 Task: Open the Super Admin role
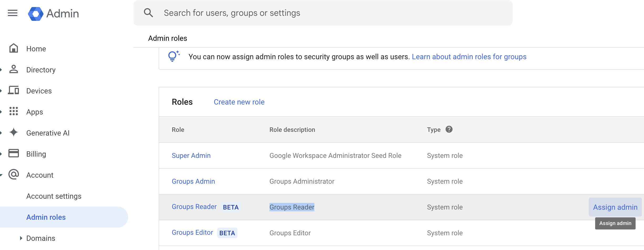point(191,156)
